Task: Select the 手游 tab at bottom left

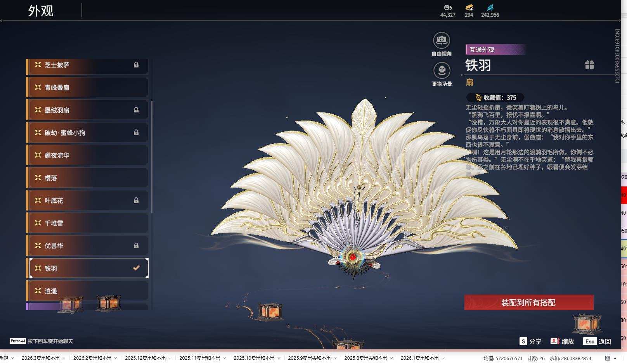Action: point(5,358)
